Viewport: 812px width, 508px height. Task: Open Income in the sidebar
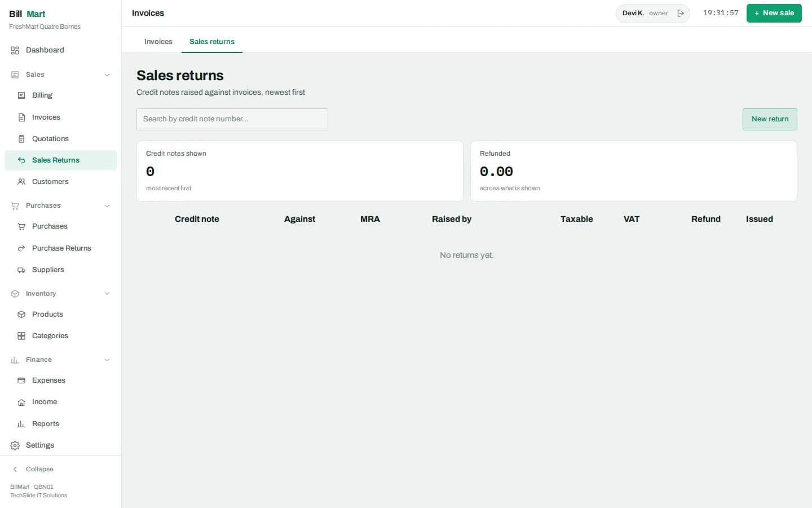pos(60,402)
